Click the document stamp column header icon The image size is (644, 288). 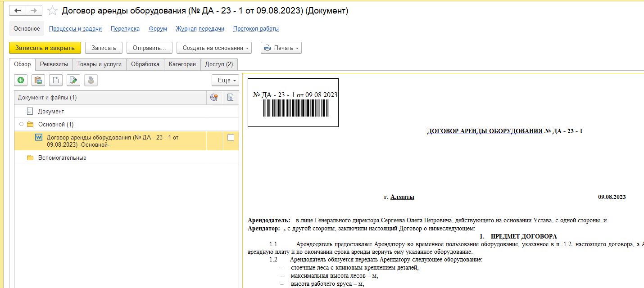coord(230,98)
